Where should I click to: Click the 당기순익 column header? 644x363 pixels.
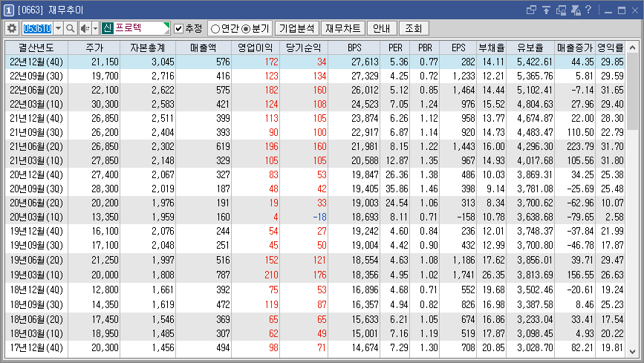tap(304, 48)
